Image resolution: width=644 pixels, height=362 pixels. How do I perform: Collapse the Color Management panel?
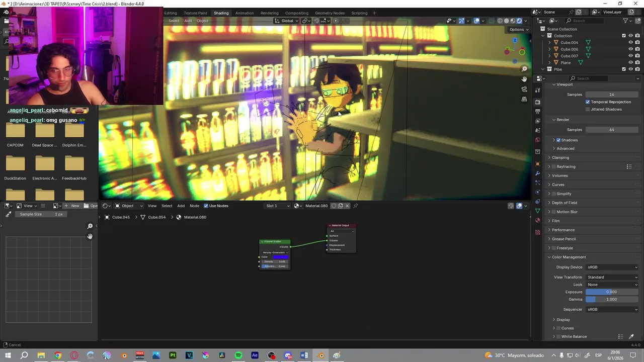point(569,257)
